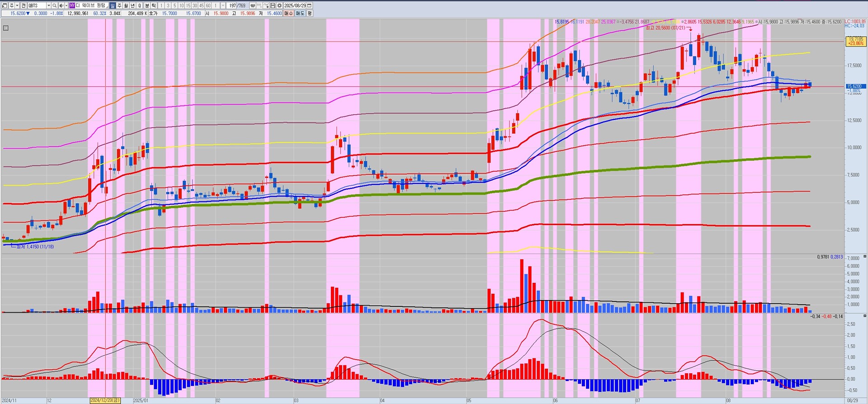The image size is (868, 404).
Task: Click the window layout icon at toolbar start
Action: 5,5
